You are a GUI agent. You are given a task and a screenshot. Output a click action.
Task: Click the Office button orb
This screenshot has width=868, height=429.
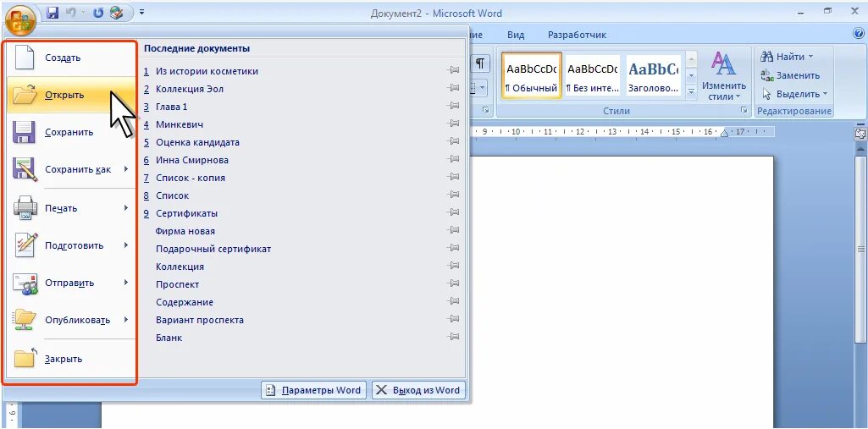pos(20,21)
